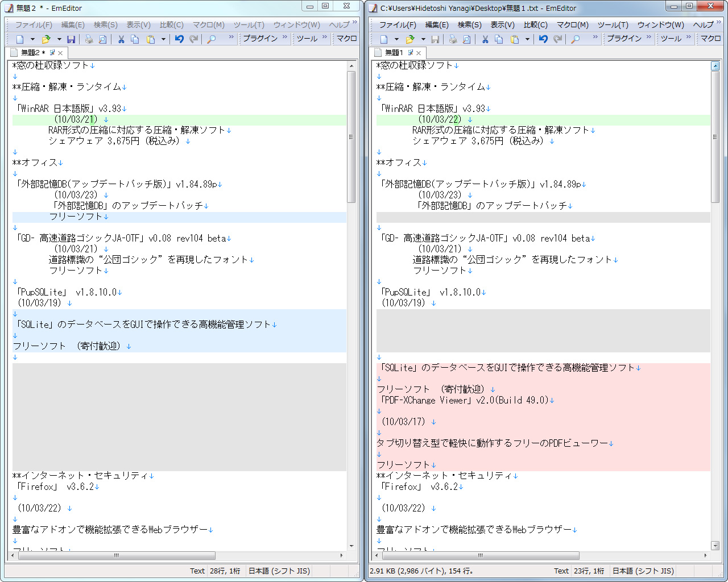This screenshot has width=728, height=582.
Task: Expand New file dropdown arrow in left window
Action: click(x=32, y=39)
